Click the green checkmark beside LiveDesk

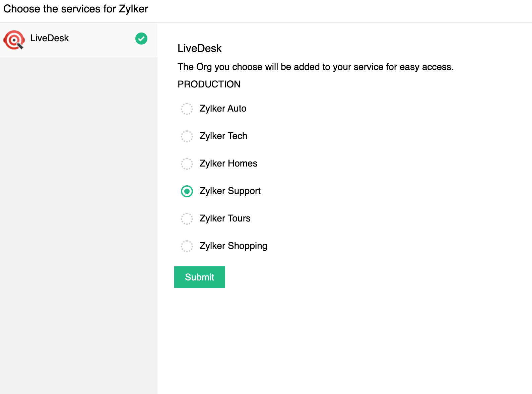141,39
